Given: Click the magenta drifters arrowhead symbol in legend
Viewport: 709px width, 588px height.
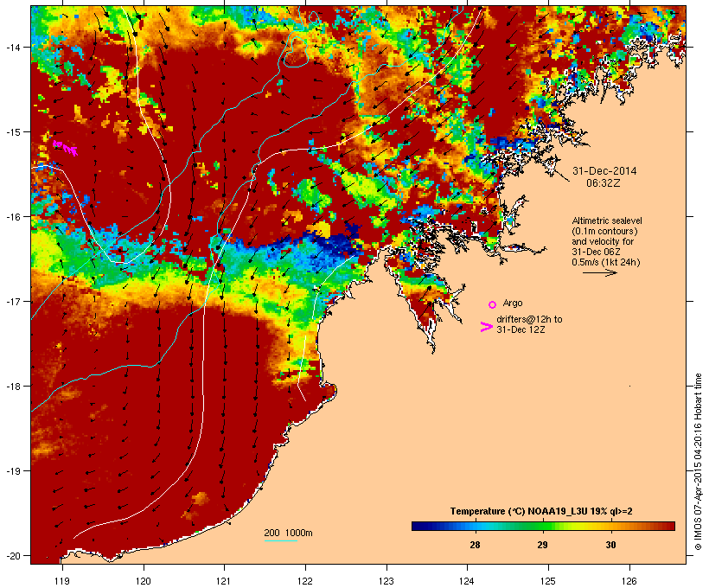Looking at the screenshot, I should 486,327.
